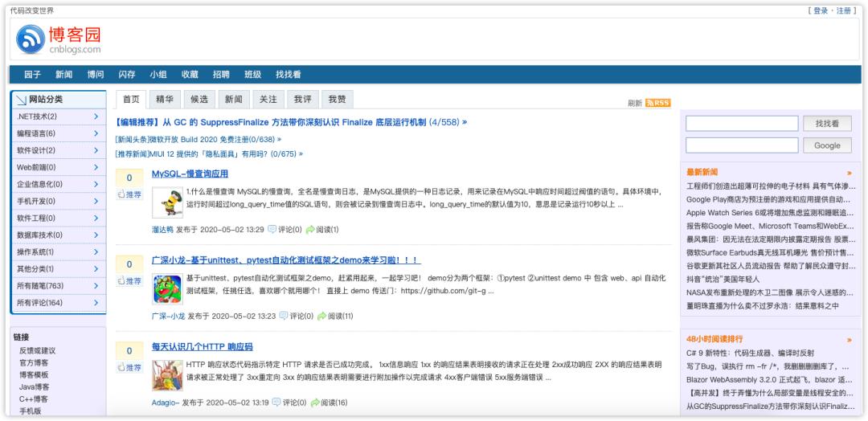Open author link 溜达鸭
Image resolution: width=868 pixels, height=421 pixels.
pos(162,229)
